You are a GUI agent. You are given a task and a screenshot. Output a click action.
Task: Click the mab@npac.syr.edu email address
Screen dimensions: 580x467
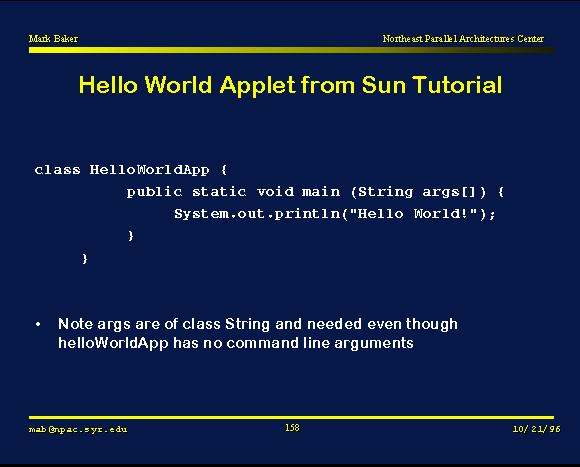pyautogui.click(x=78, y=429)
